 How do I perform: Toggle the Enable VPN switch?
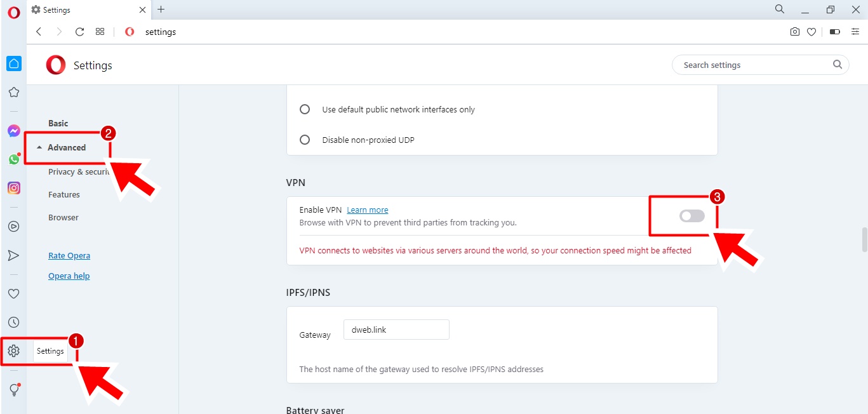coord(691,216)
